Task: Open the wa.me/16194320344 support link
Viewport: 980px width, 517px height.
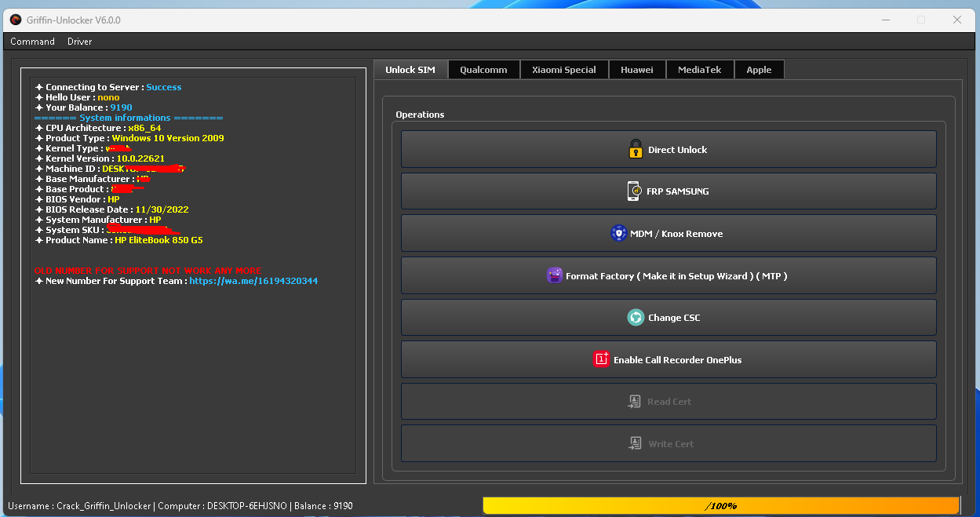Action: click(253, 281)
